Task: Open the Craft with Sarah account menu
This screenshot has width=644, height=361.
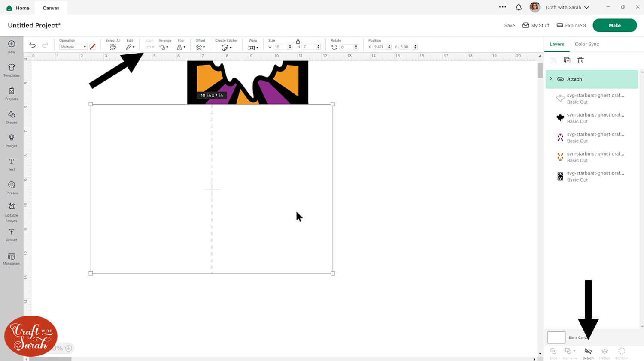Action: coord(567,7)
